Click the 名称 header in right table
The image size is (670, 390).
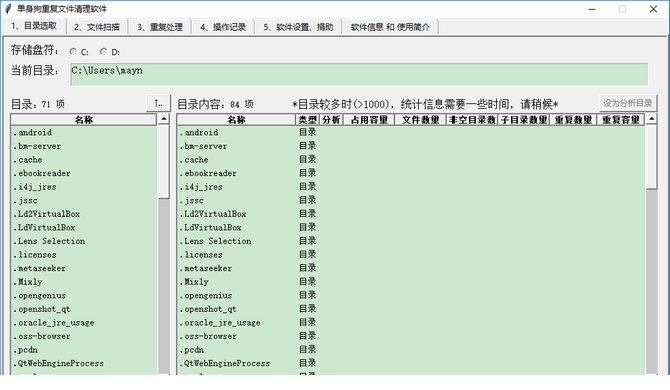[236, 120]
